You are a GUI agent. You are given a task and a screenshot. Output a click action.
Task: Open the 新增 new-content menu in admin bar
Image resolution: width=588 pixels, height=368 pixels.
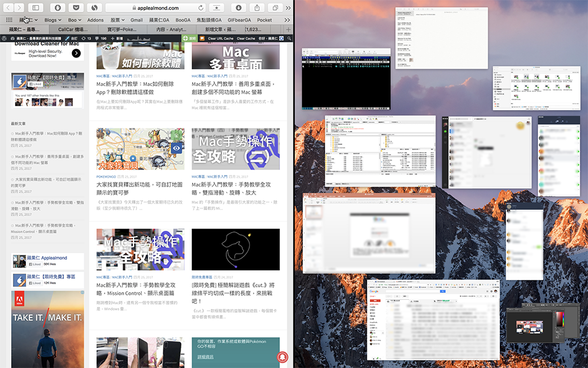click(116, 38)
